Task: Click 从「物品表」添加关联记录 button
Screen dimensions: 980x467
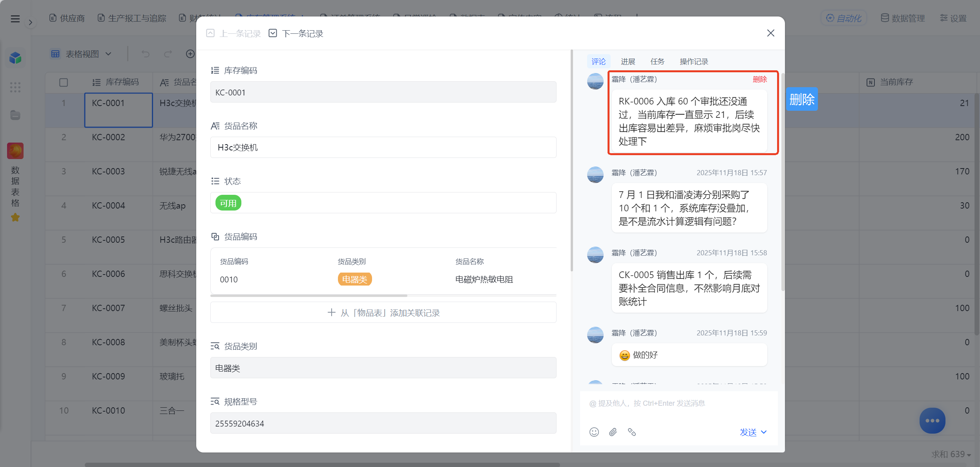Action: (383, 312)
